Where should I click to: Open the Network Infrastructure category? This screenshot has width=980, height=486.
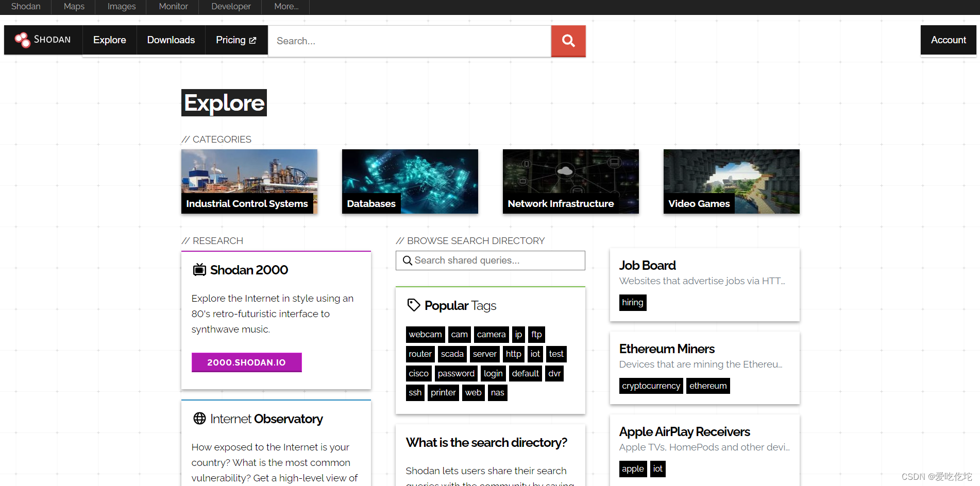571,181
